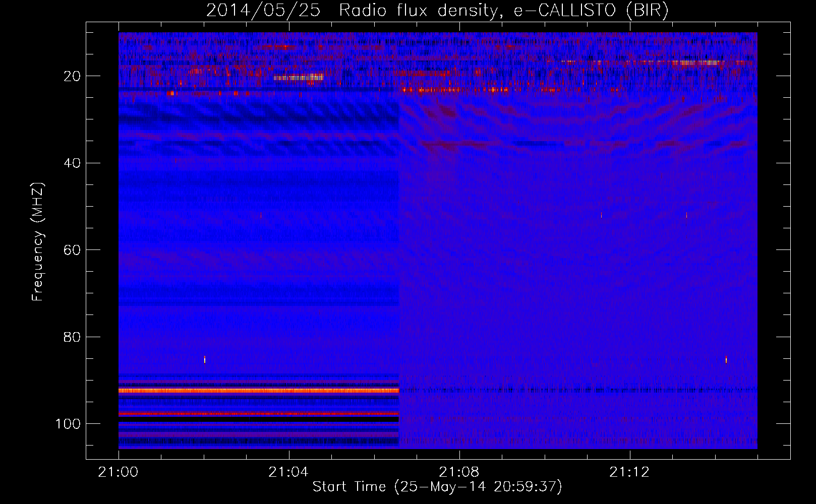This screenshot has height=504, width=816.
Task: Click the "80" frequency tick label
Action: point(73,337)
